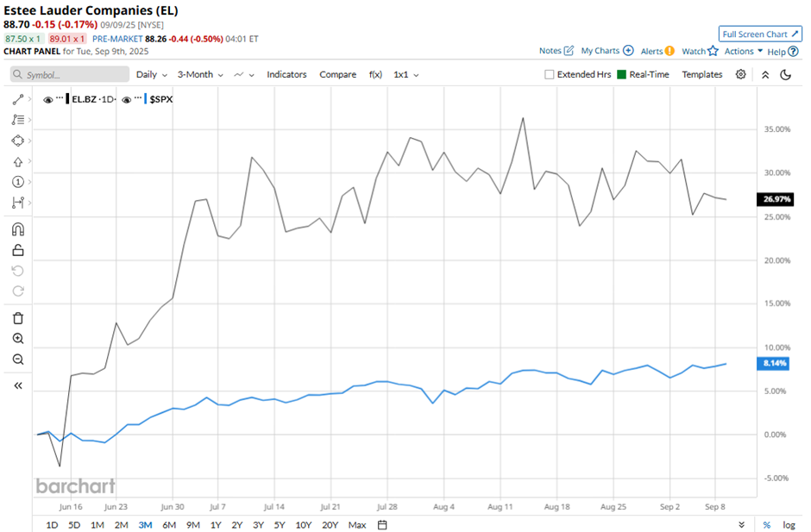Switch the axis to percent scale
This screenshot has height=532, width=811.
[766, 525]
